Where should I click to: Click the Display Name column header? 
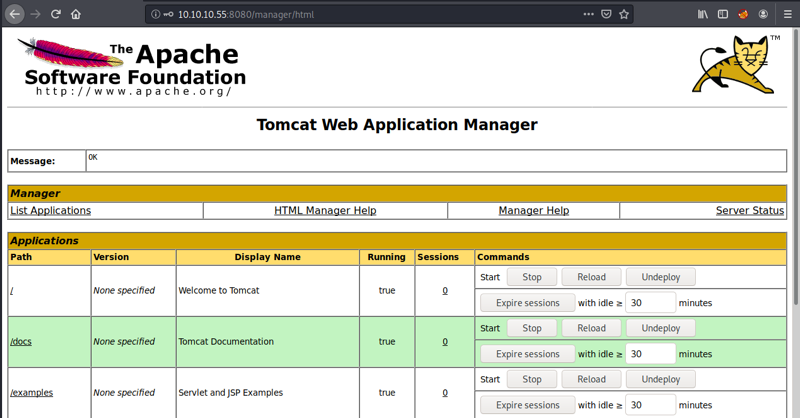(x=267, y=257)
